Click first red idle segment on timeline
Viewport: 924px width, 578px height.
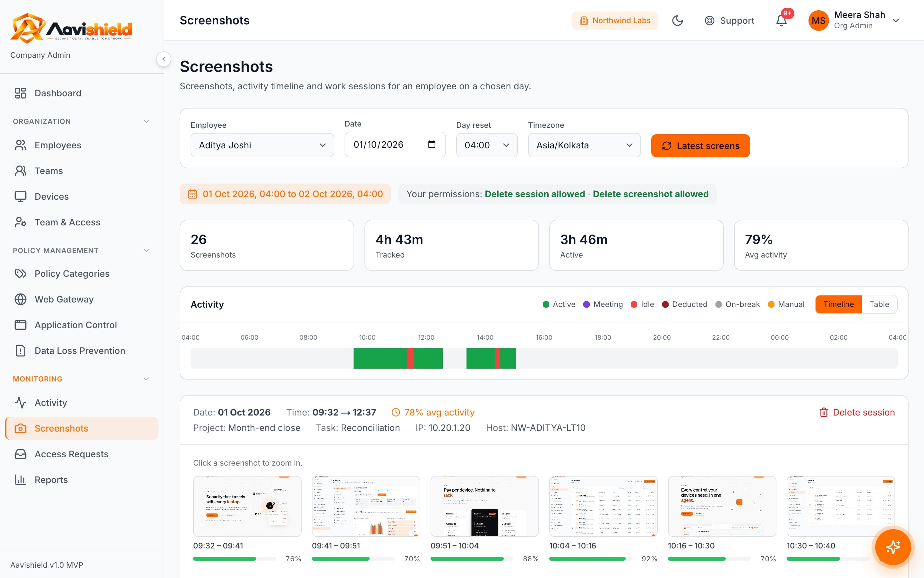[410, 358]
